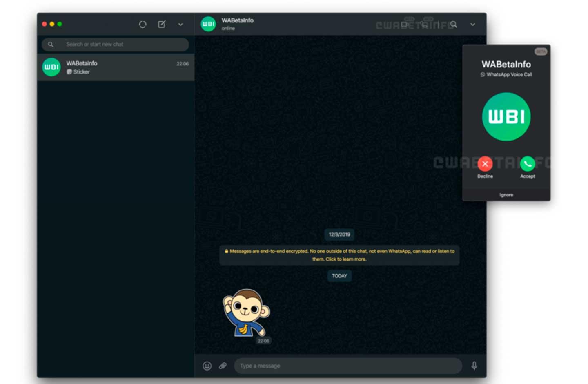
Task: Ignore the incoming call
Action: pos(506,195)
